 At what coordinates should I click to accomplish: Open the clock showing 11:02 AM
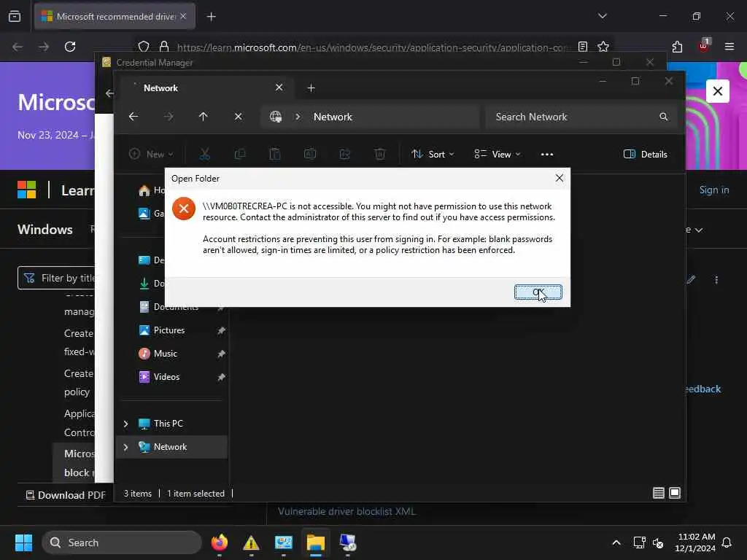695,542
